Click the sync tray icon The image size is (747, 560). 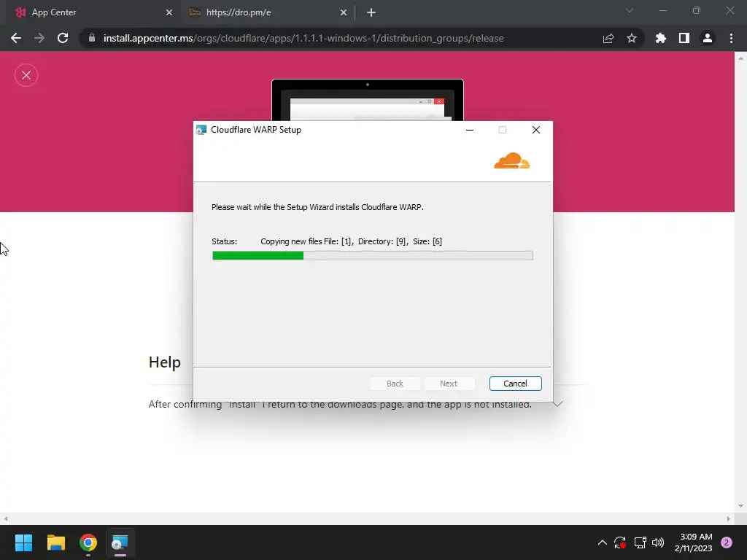point(620,542)
